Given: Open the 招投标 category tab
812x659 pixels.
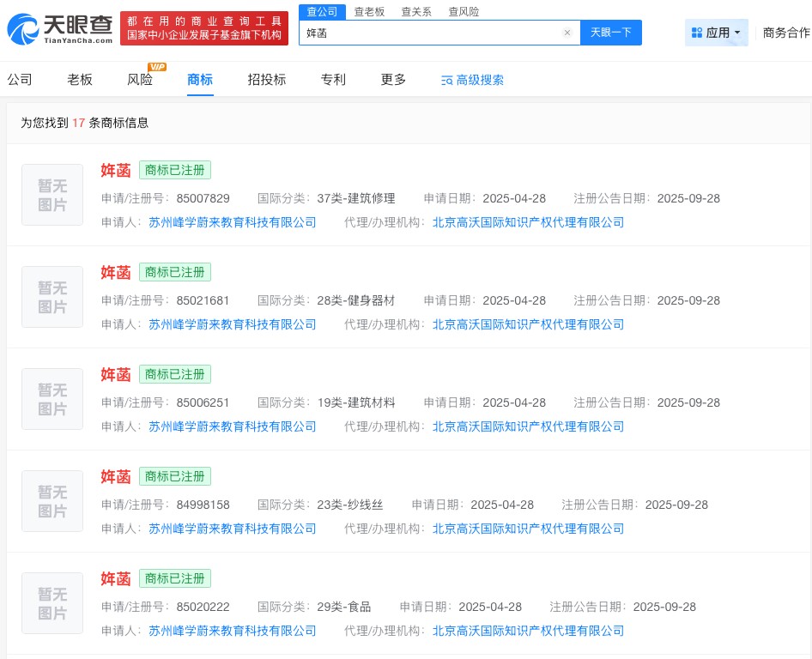Looking at the screenshot, I should pos(267,79).
